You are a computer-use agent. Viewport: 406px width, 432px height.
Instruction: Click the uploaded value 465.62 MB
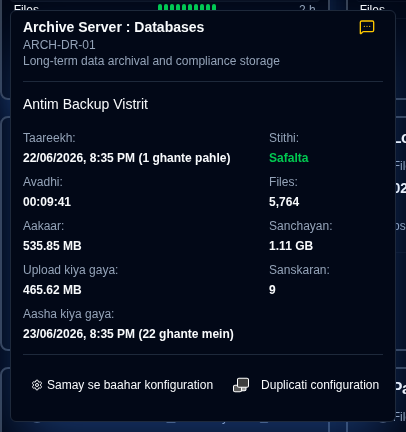[x=52, y=290]
